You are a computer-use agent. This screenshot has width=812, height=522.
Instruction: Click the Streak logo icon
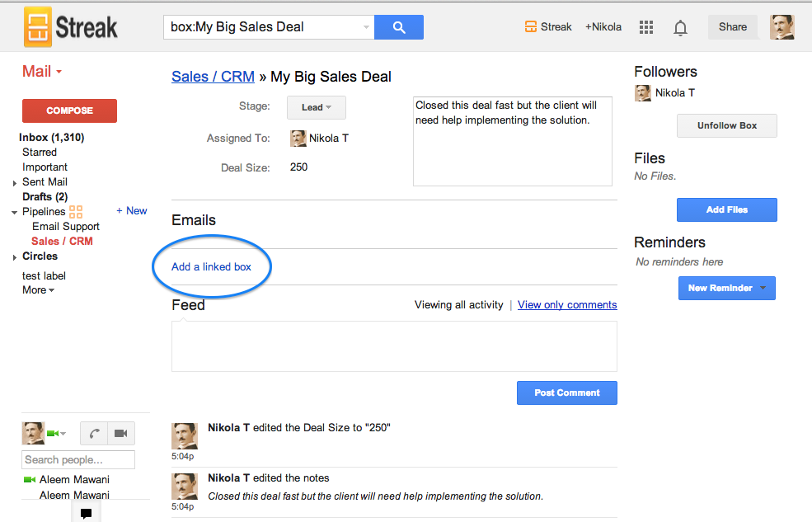38,27
